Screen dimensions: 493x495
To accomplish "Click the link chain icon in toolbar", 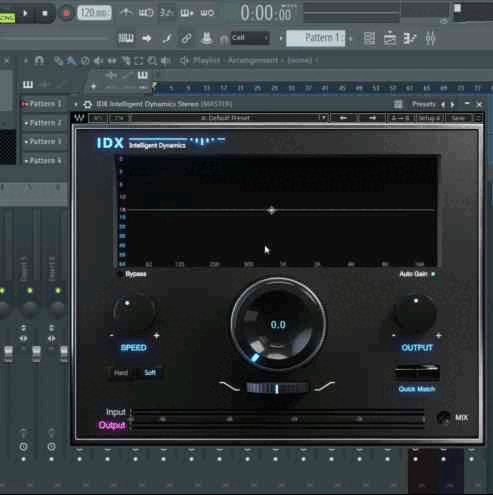I will [186, 38].
